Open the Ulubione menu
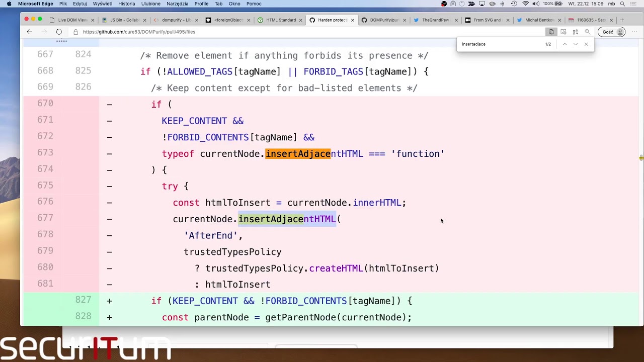644x362 pixels. 151,4
